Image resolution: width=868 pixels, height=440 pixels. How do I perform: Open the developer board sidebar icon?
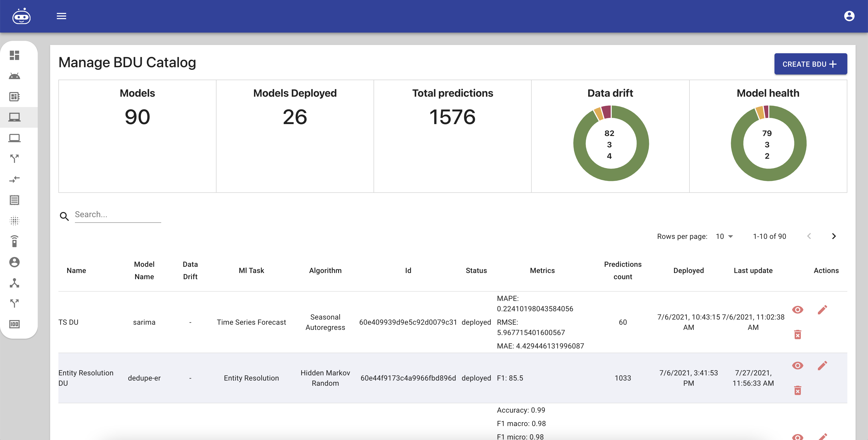(14, 97)
